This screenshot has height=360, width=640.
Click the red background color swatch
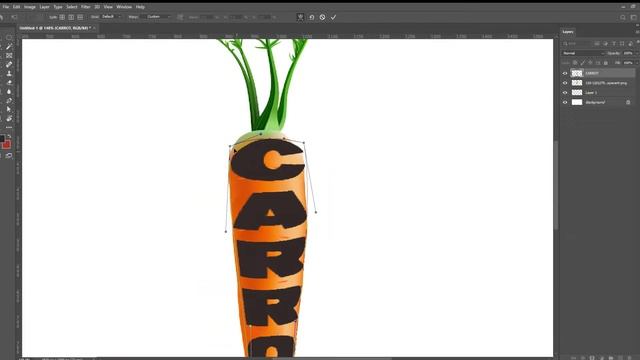pyautogui.click(x=7, y=145)
